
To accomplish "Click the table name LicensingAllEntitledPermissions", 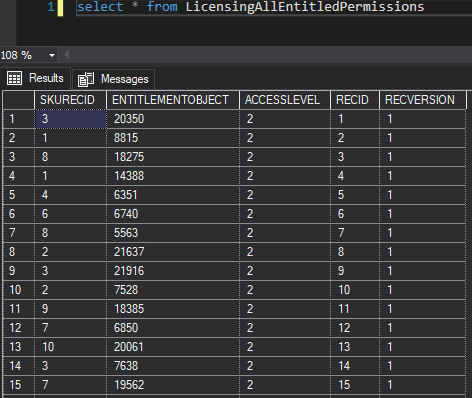I will 305,7.
